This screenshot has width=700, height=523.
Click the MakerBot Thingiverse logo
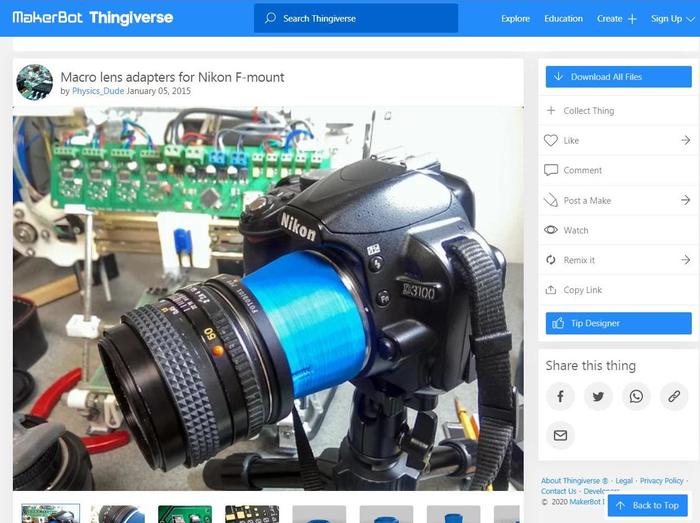tap(92, 18)
